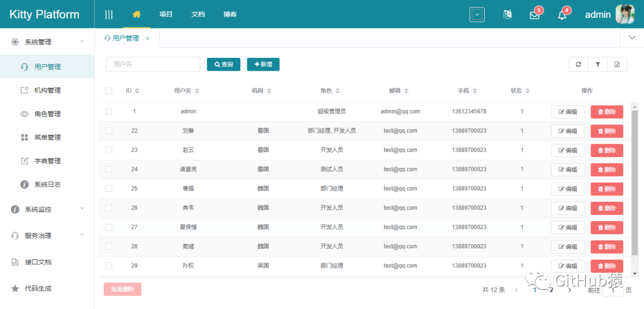Sort table by the 手机 column

click(475, 91)
